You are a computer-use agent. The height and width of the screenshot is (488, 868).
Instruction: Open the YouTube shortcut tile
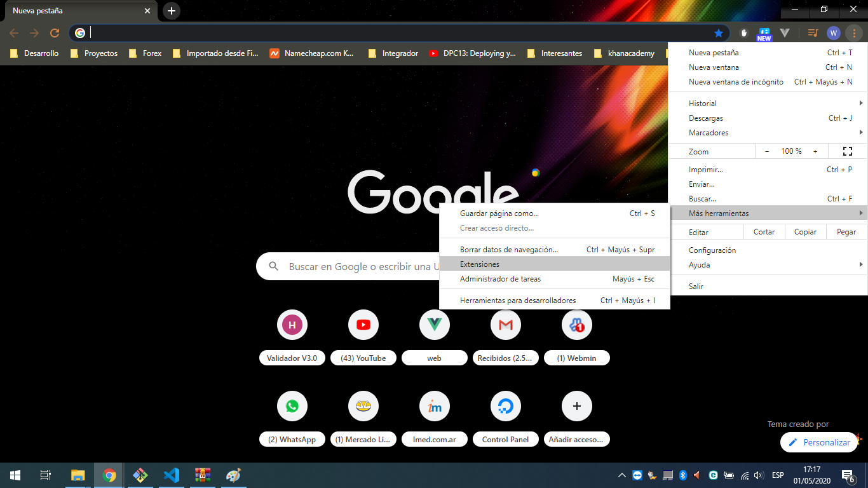pos(363,325)
